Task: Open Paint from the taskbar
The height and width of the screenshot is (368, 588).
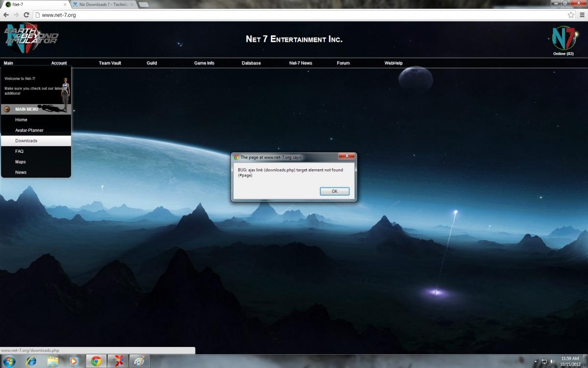Action: click(x=140, y=361)
